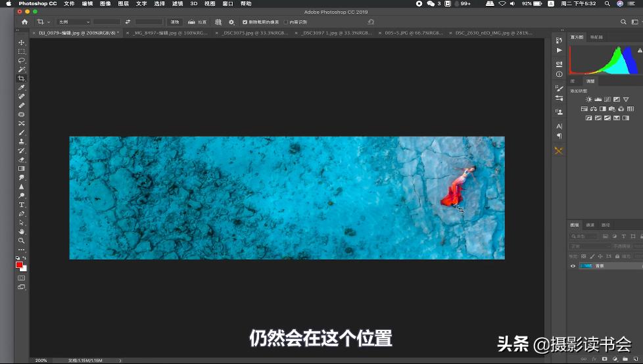The height and width of the screenshot is (364, 643).
Task: Click the Home icon in options bar
Action: [24, 22]
